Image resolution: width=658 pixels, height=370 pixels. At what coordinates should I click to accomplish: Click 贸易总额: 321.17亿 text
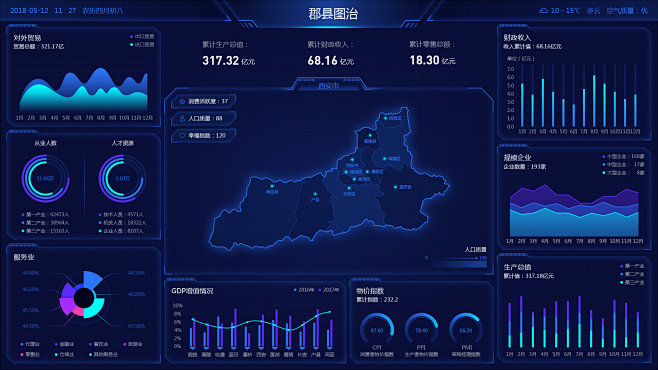pyautogui.click(x=39, y=46)
